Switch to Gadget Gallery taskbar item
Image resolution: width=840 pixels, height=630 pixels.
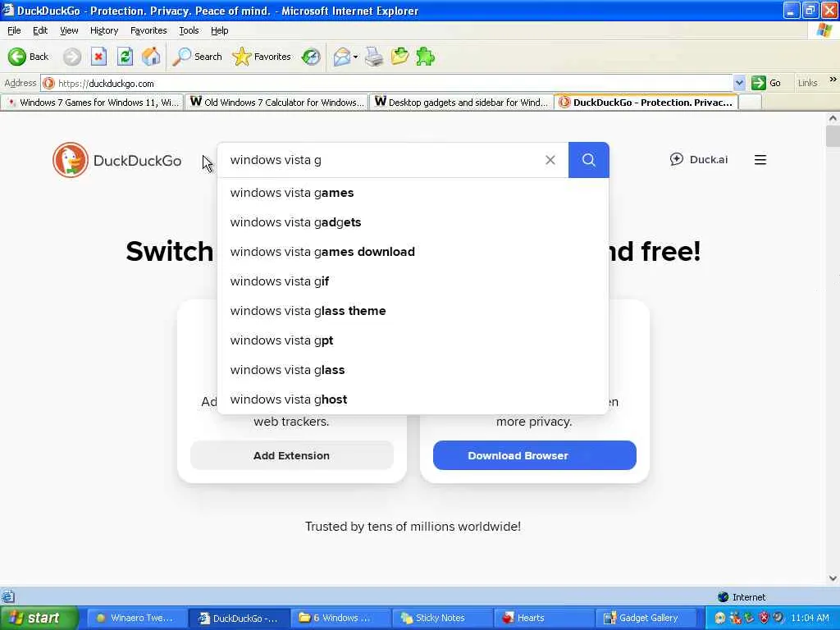(x=647, y=618)
